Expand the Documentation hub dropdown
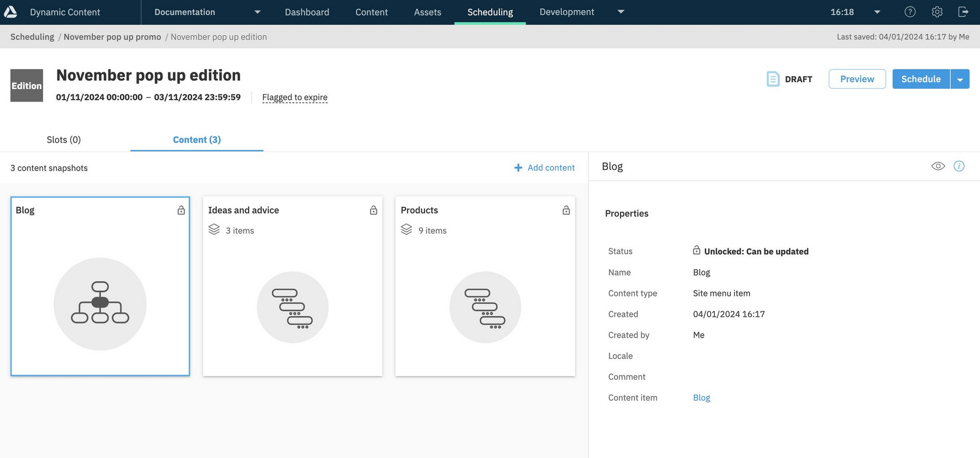This screenshot has width=980, height=458. (257, 12)
